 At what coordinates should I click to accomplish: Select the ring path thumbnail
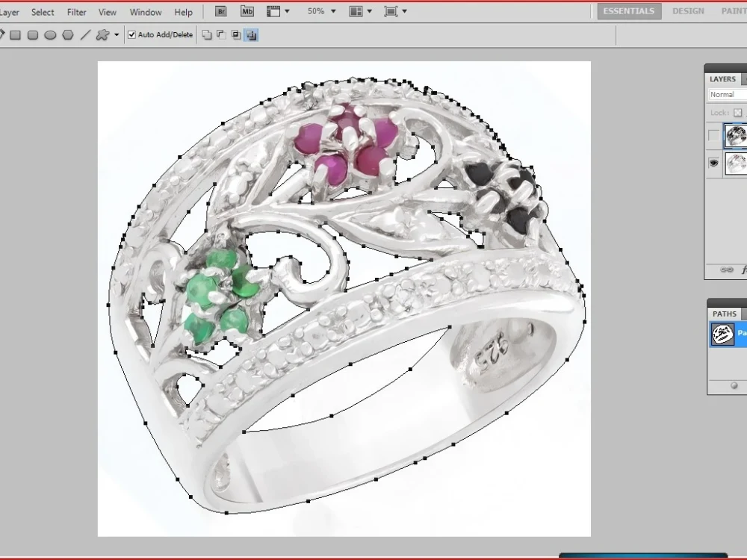(722, 334)
